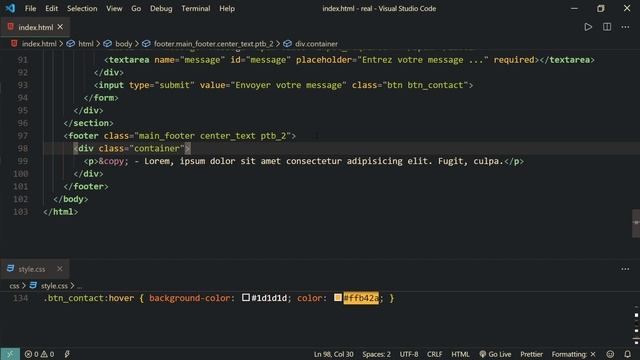Click line number 98 in gutter
The width and height of the screenshot is (640, 360).
click(23, 148)
